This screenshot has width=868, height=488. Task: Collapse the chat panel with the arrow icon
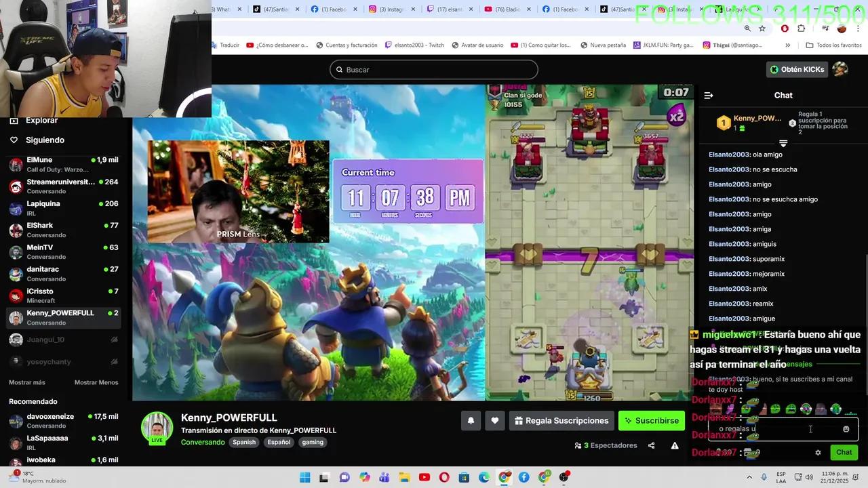(709, 96)
